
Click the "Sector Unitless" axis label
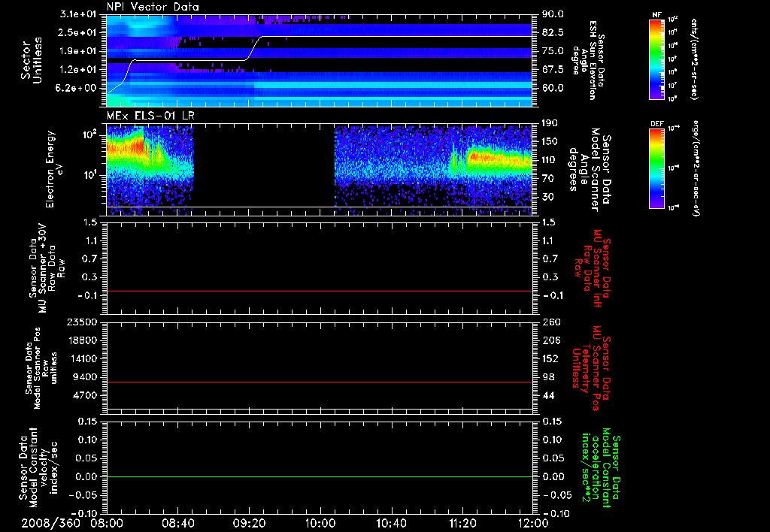pyautogui.click(x=32, y=60)
